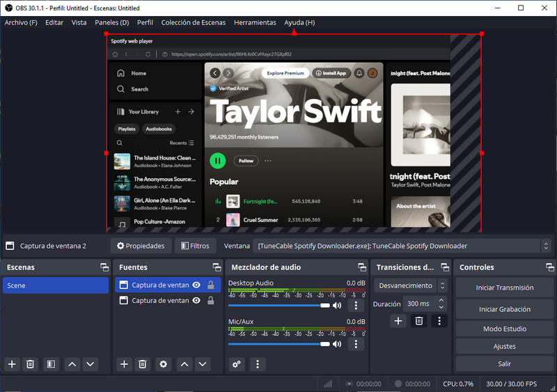Image resolution: width=557 pixels, height=392 pixels.
Task: Move scene up with arrow
Action: pyautogui.click(x=72, y=364)
